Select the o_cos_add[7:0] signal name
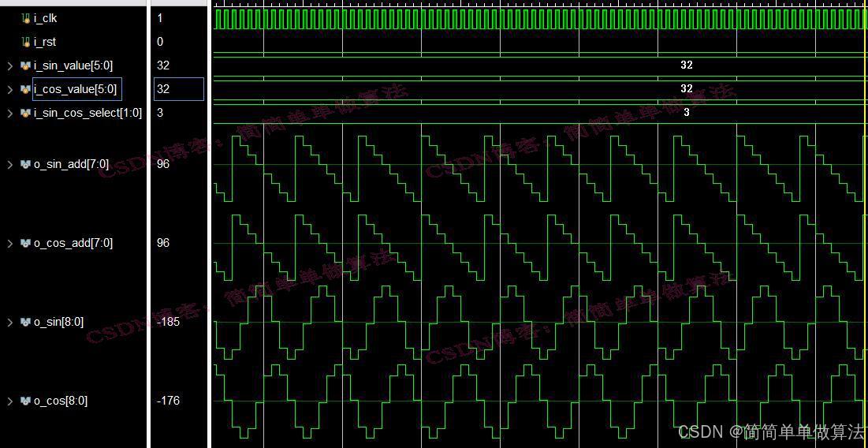The height and width of the screenshot is (448, 868). [x=73, y=243]
